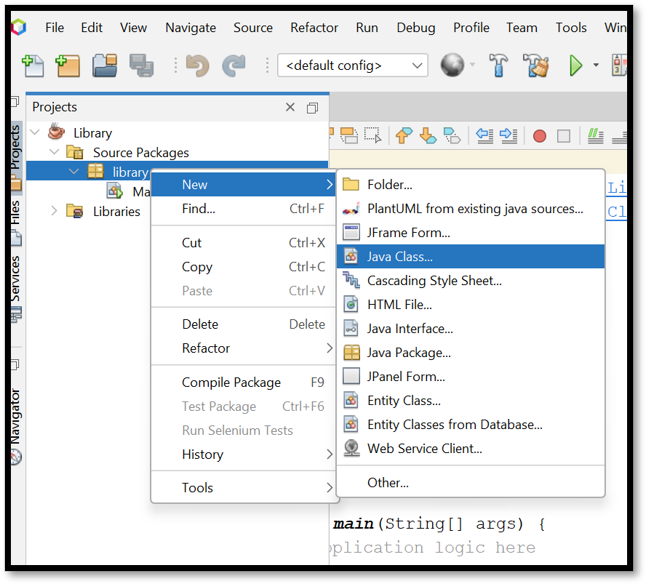This screenshot has height=584, width=646.
Task: Open the Source menu
Action: click(x=253, y=28)
